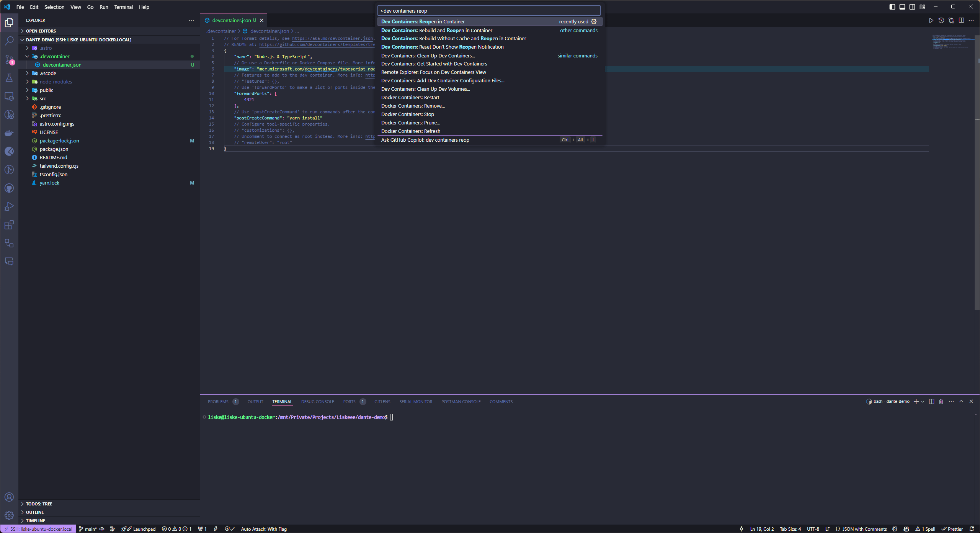Click the editor vertical scrollbar

click(977, 172)
